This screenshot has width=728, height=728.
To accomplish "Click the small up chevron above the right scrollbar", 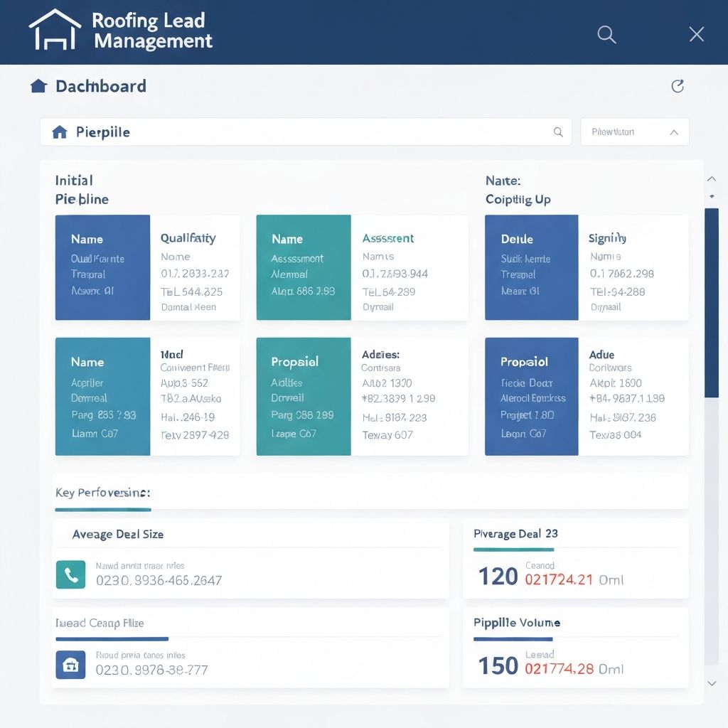I will (x=712, y=179).
